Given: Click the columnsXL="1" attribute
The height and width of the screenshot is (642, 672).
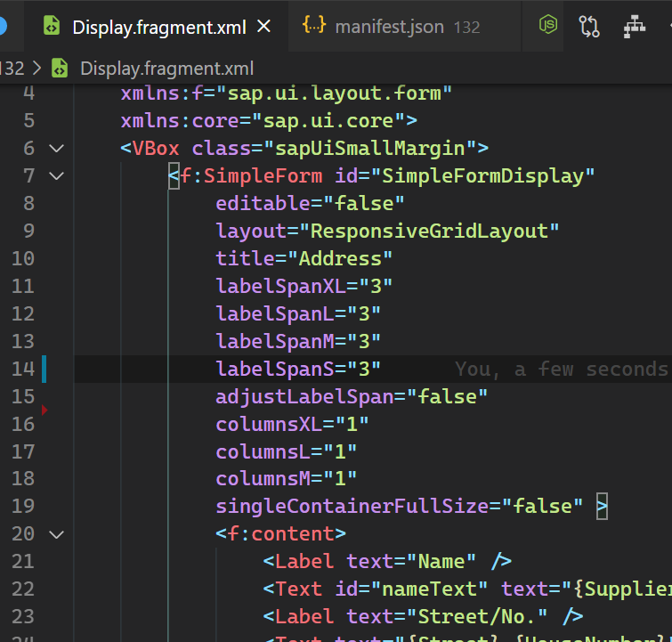Looking at the screenshot, I should click(292, 425).
